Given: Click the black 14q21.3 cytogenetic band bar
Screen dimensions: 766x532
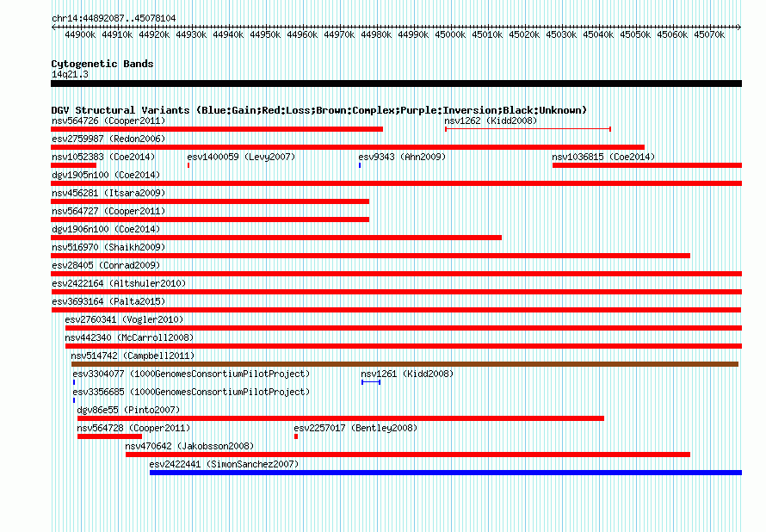Looking at the screenshot, I should click(x=396, y=84).
